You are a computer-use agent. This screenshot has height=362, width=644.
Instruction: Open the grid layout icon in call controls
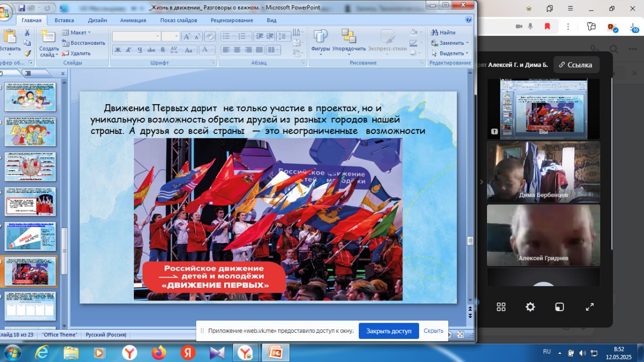tap(501, 307)
